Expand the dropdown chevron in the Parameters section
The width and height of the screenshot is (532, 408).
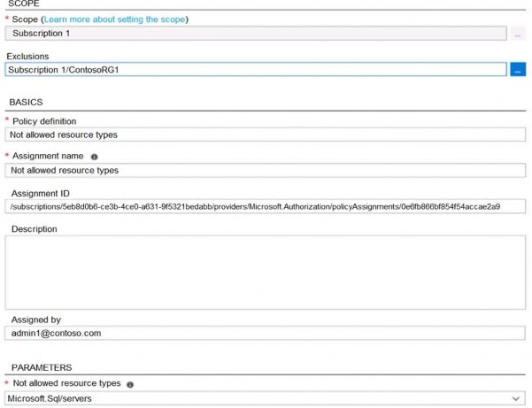click(515, 399)
